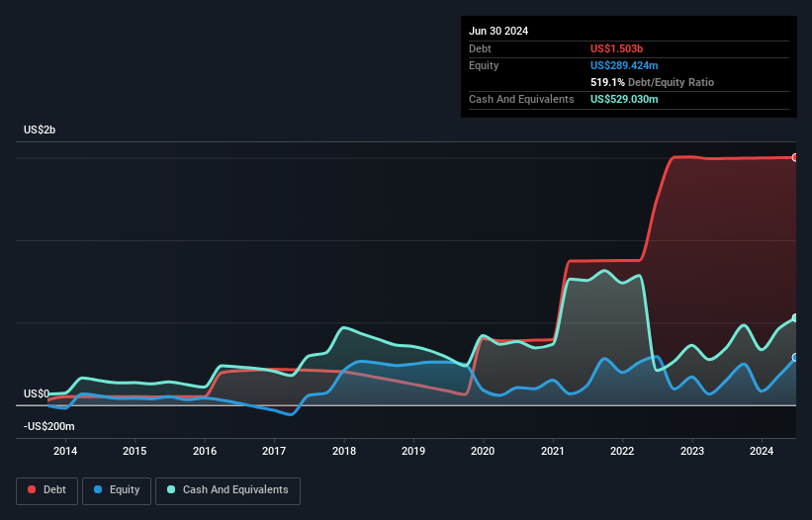Click the Jun 30 2024 tooltip date
812x520 pixels.
point(498,31)
